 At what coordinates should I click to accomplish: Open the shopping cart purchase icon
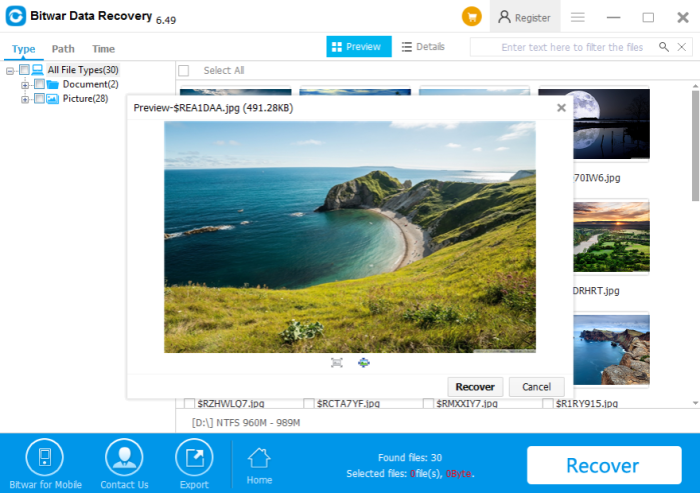pos(471,17)
